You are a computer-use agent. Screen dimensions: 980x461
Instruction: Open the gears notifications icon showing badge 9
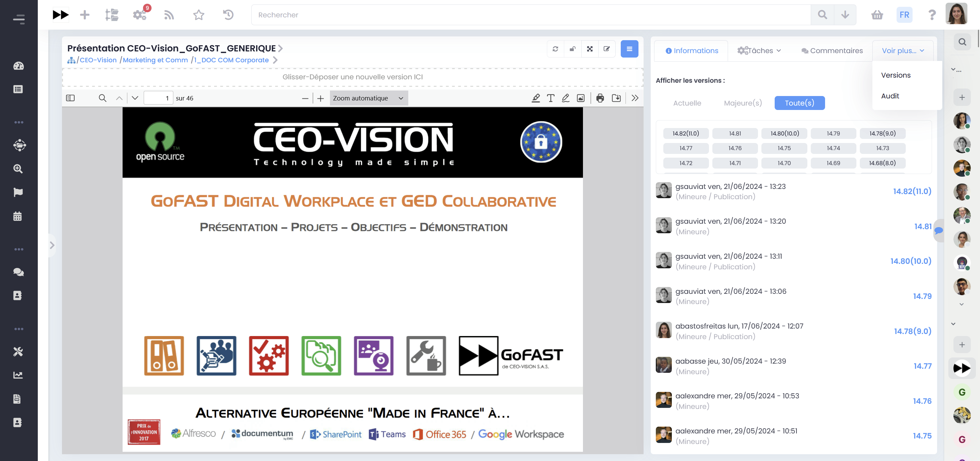pyautogui.click(x=140, y=15)
